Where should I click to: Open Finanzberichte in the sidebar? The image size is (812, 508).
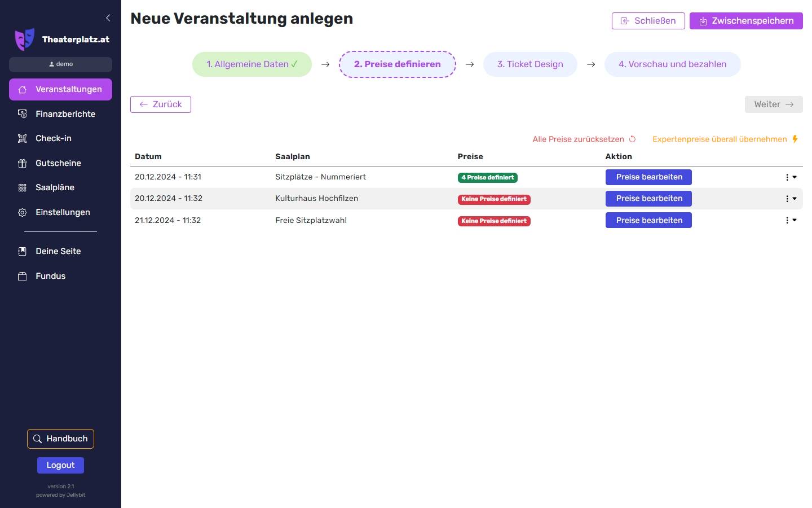tap(65, 114)
